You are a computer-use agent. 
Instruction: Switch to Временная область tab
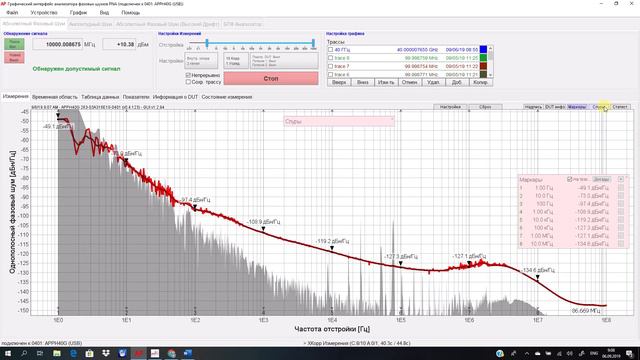54,97
